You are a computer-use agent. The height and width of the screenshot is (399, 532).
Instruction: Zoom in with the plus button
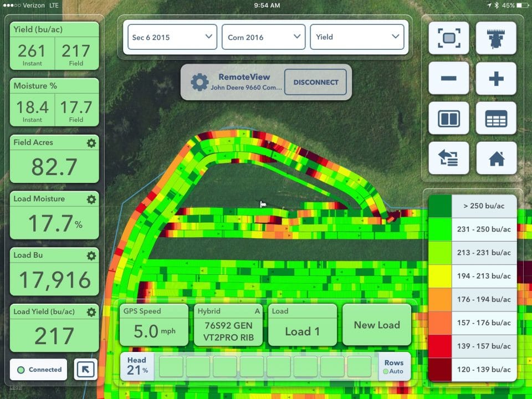(496, 78)
